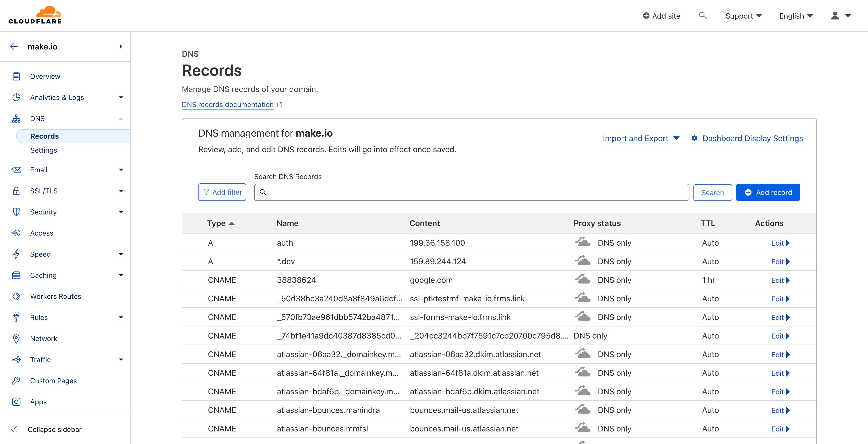The height and width of the screenshot is (444, 868).
Task: Click the Cloudflare logo
Action: [x=35, y=15]
